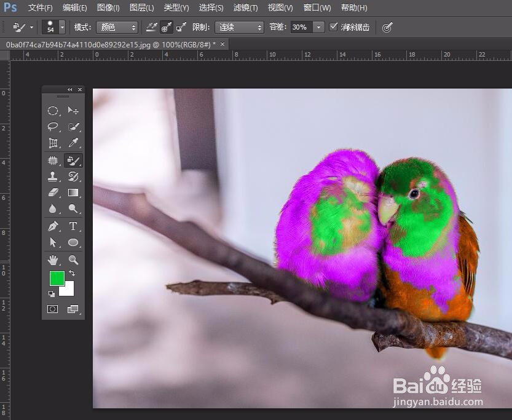
Task: Open the 文件(F) menu
Action: (40, 8)
